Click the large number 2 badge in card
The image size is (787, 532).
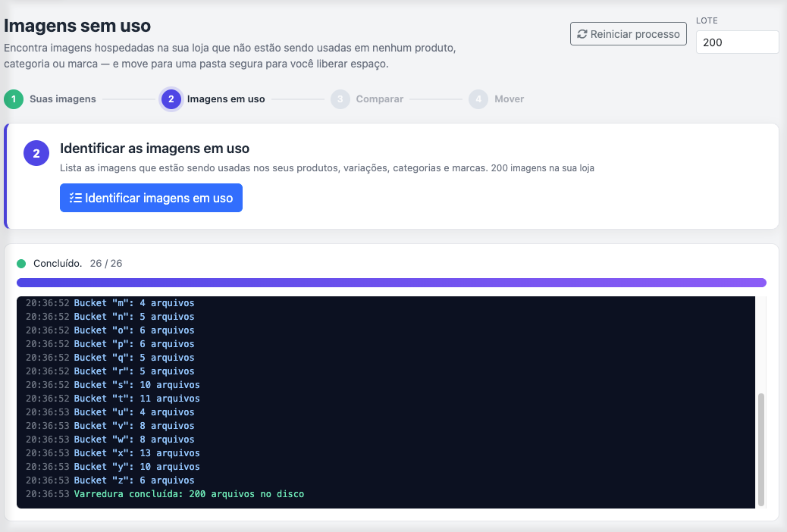point(36,153)
